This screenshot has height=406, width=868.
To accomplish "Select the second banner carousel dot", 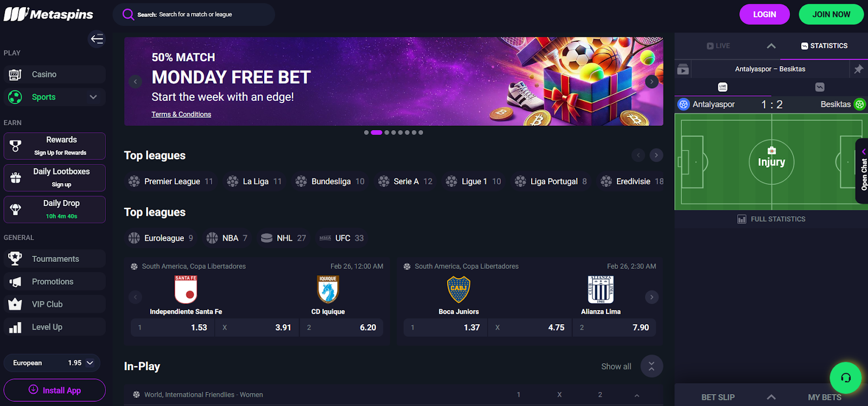I will click(x=376, y=132).
